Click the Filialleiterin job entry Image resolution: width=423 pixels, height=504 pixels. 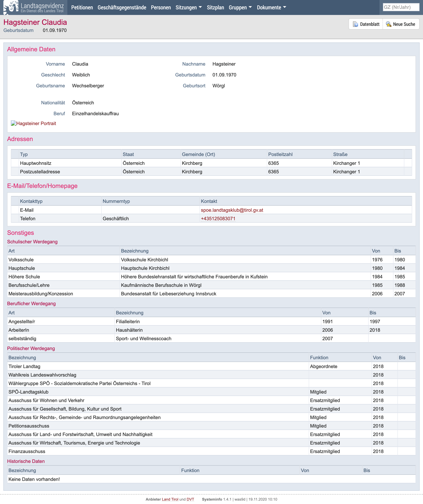pos(128,322)
